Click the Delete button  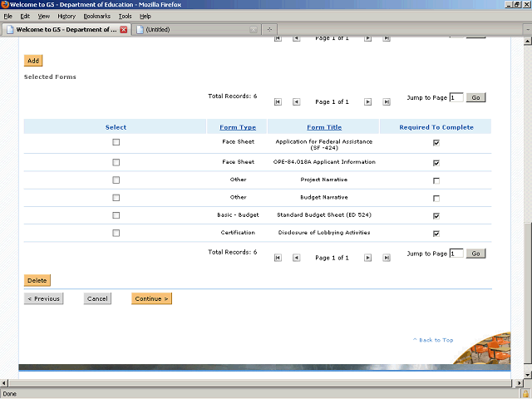tap(37, 281)
